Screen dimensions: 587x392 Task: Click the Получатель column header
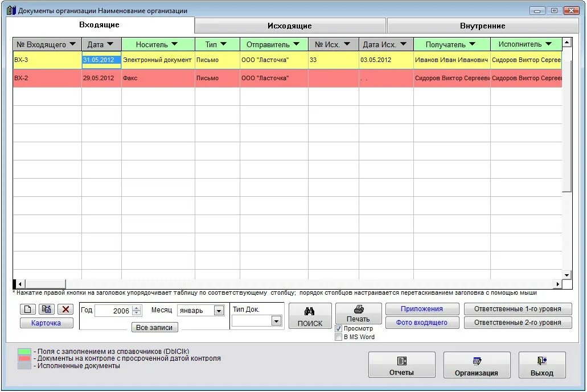click(452, 44)
